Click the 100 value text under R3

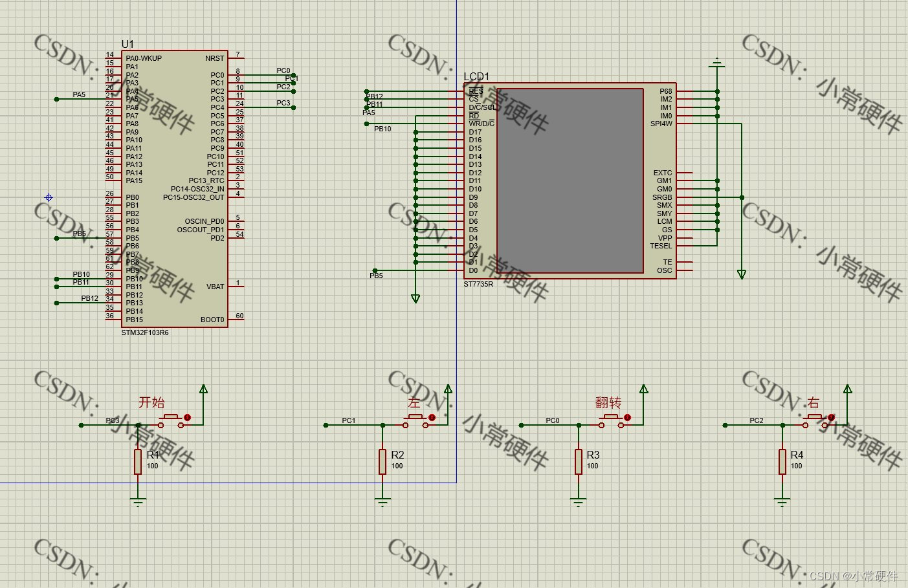tap(593, 466)
